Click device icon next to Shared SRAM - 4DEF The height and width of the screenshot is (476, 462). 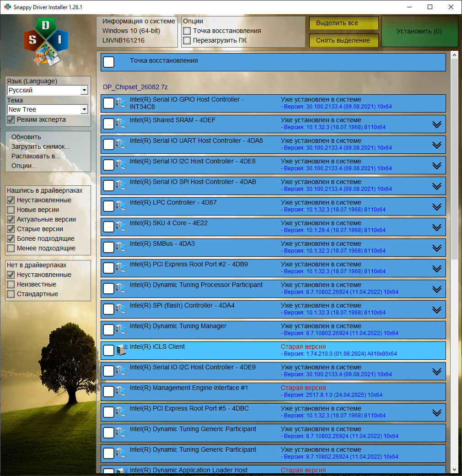[121, 124]
